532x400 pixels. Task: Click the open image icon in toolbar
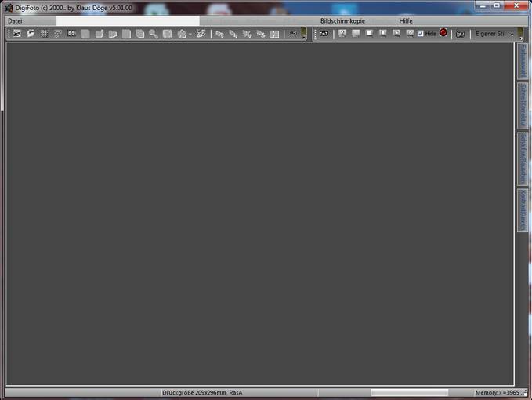point(16,34)
